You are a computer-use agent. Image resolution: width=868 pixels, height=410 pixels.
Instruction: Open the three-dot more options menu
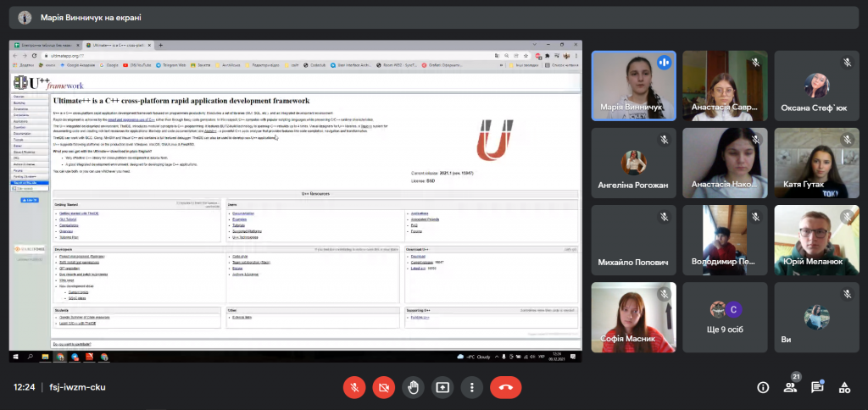point(472,387)
